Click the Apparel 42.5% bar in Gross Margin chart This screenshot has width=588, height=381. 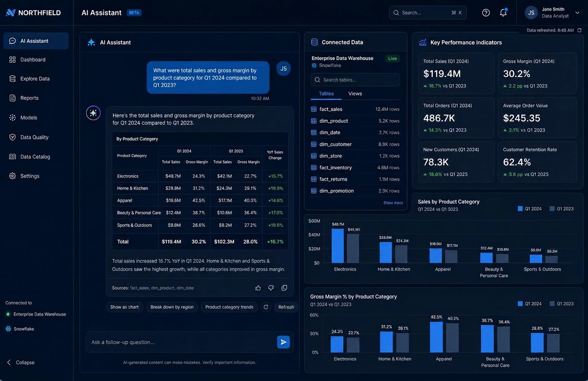(x=436, y=337)
